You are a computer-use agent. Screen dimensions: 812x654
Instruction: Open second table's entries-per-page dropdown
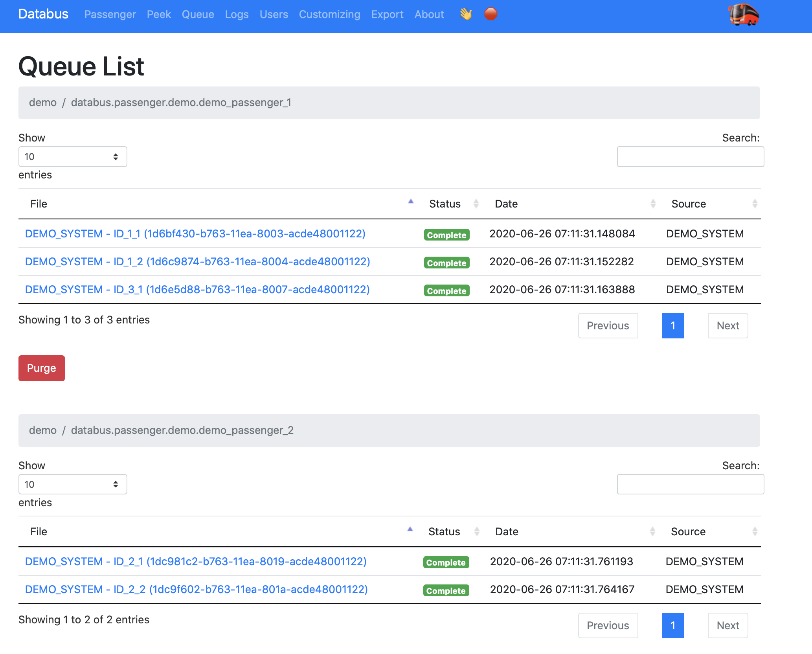coord(73,485)
